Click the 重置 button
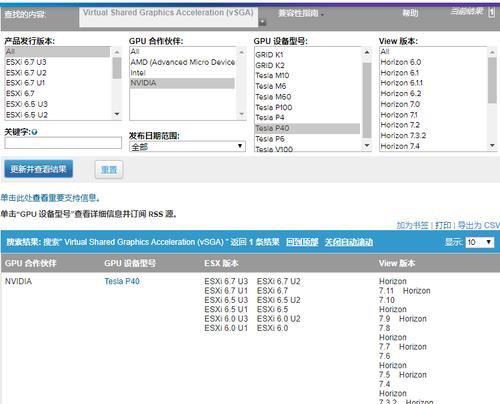Image resolution: width=500 pixels, height=404 pixels. [109, 170]
